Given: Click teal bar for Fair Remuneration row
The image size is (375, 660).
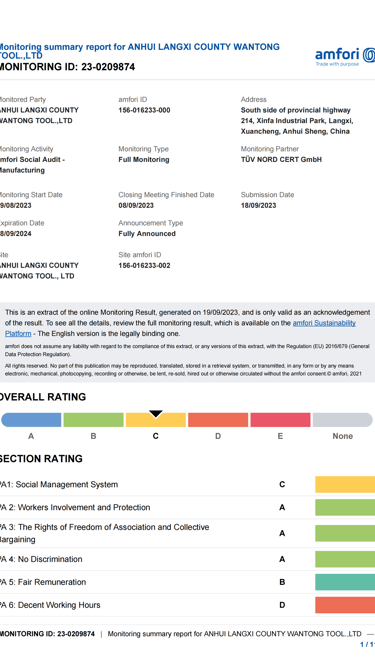Looking at the screenshot, I should pos(345,582).
